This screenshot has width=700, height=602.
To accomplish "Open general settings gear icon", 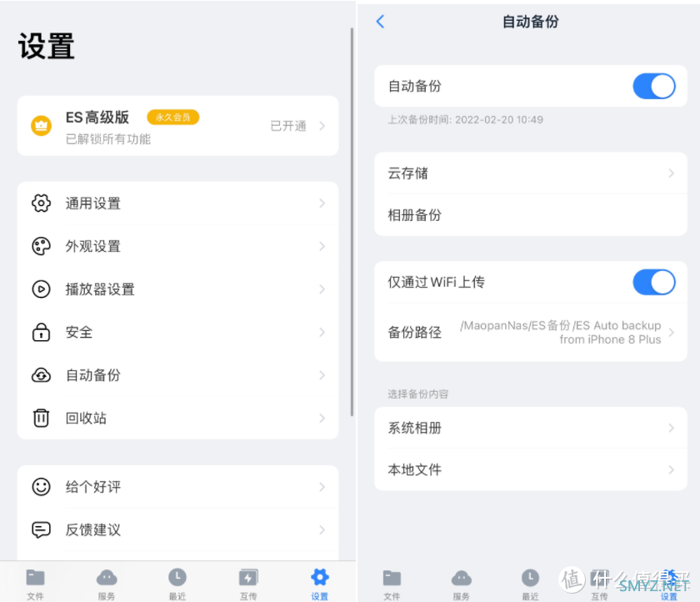I will click(x=41, y=203).
